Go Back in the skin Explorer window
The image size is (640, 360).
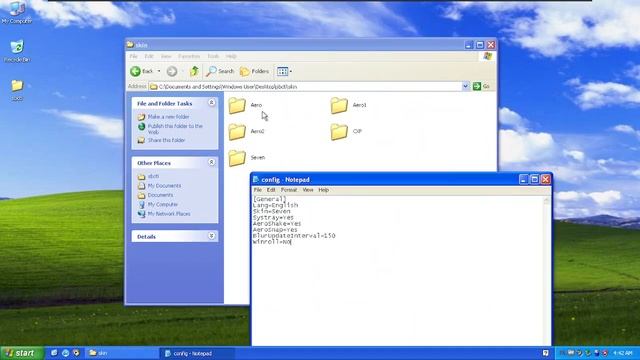142,71
